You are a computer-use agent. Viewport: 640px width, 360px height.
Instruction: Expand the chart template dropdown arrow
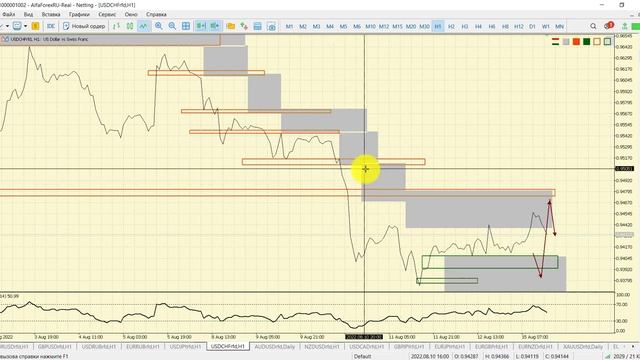pos(25,26)
